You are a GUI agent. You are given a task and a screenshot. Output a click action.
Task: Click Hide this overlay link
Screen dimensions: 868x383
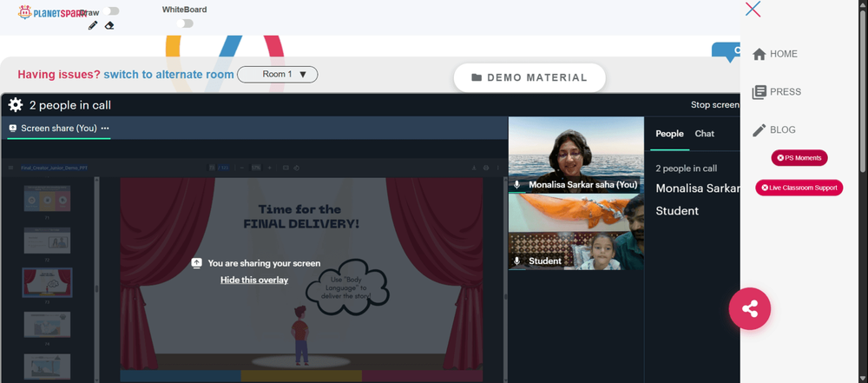254,280
